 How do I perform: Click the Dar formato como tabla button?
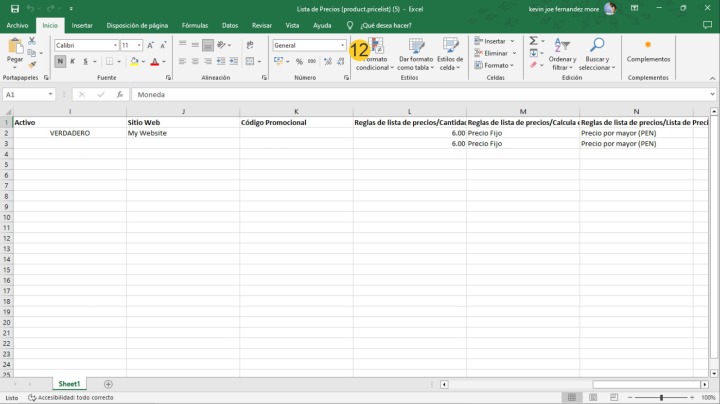tap(415, 52)
